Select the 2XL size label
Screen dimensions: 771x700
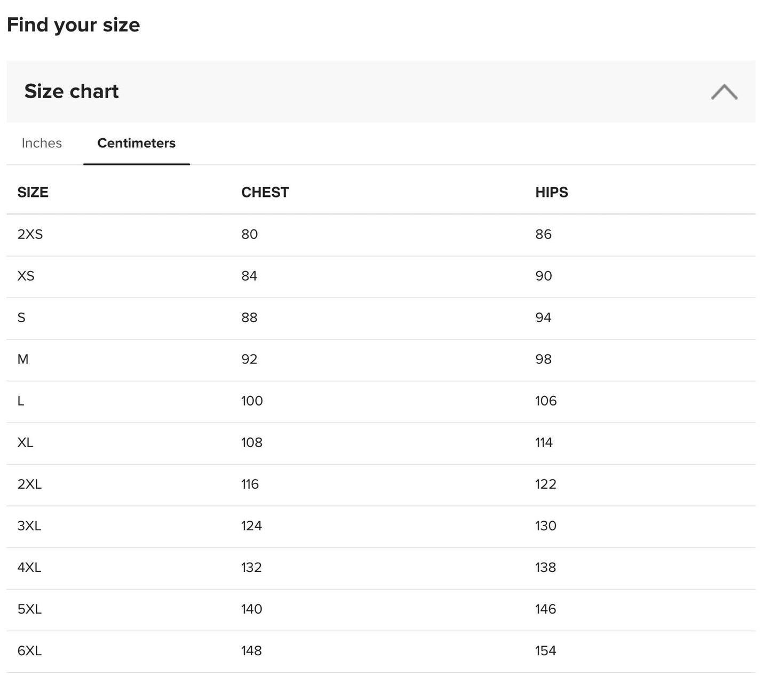(29, 484)
